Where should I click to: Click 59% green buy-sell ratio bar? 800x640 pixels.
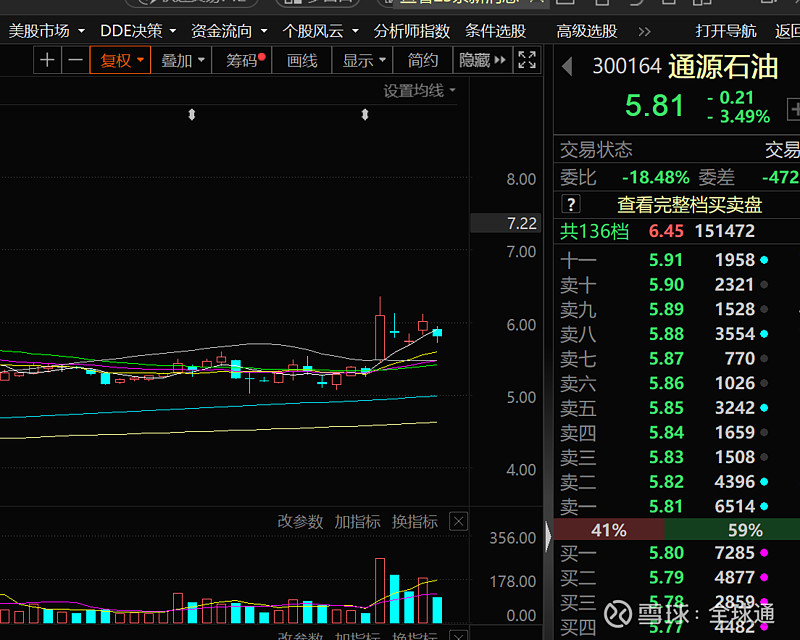coord(732,530)
